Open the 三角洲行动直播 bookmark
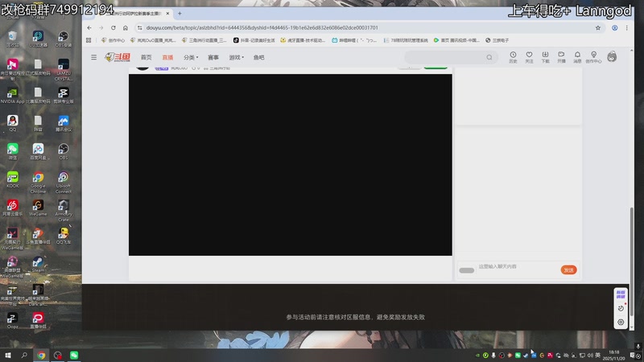 (x=204, y=40)
